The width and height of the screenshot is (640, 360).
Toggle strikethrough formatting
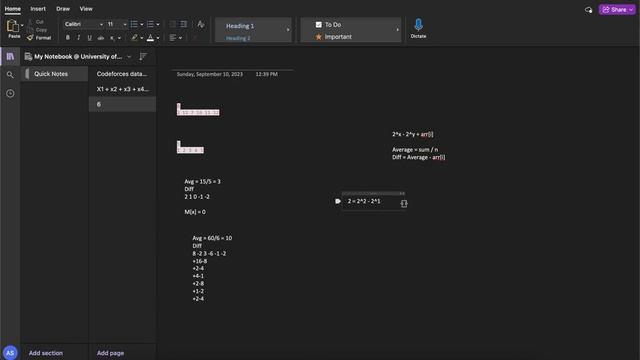100,38
